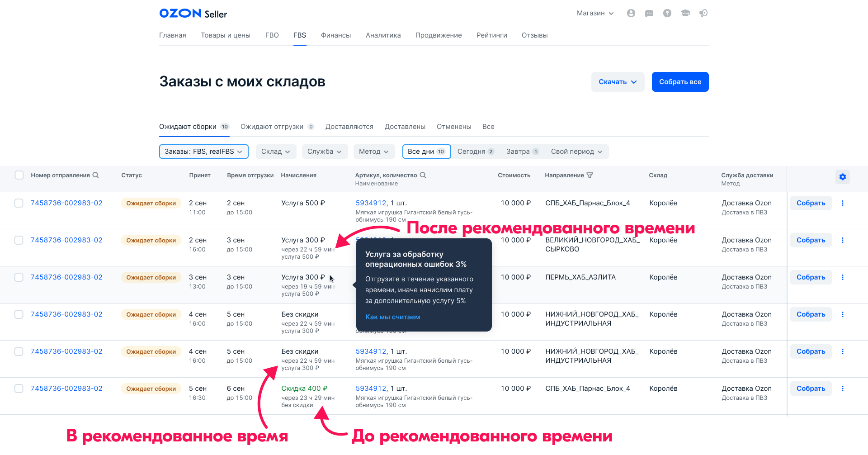Open the user profile icon

tap(631, 13)
